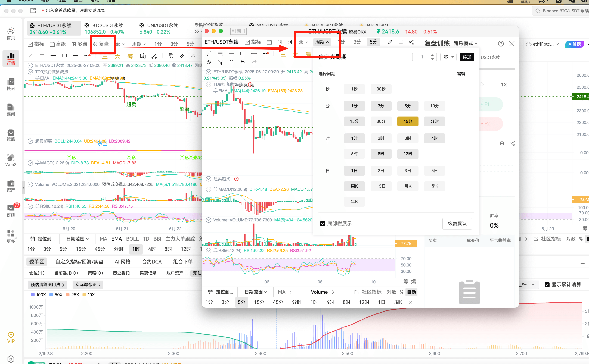Select the 45分 period button
Screen dimensions: 589x364
pyautogui.click(x=408, y=121)
